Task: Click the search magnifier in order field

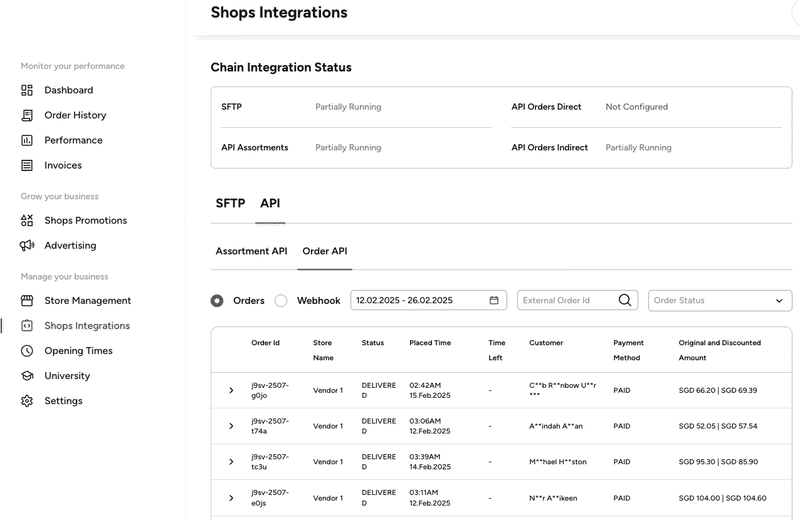Action: pos(625,300)
